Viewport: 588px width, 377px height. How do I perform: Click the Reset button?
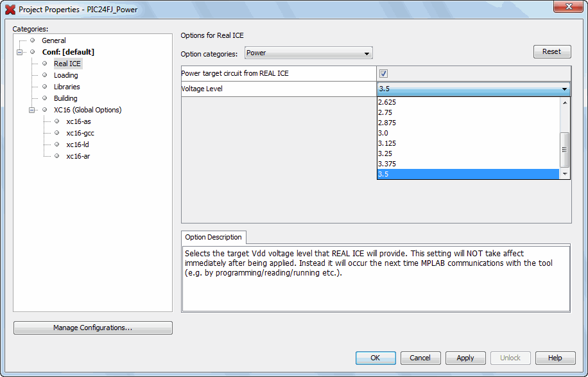551,51
